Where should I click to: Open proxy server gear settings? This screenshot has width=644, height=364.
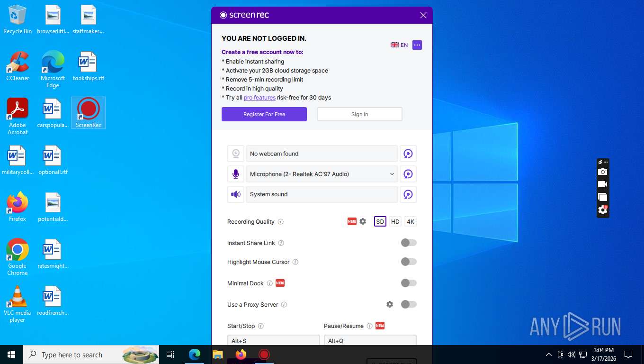390,304
